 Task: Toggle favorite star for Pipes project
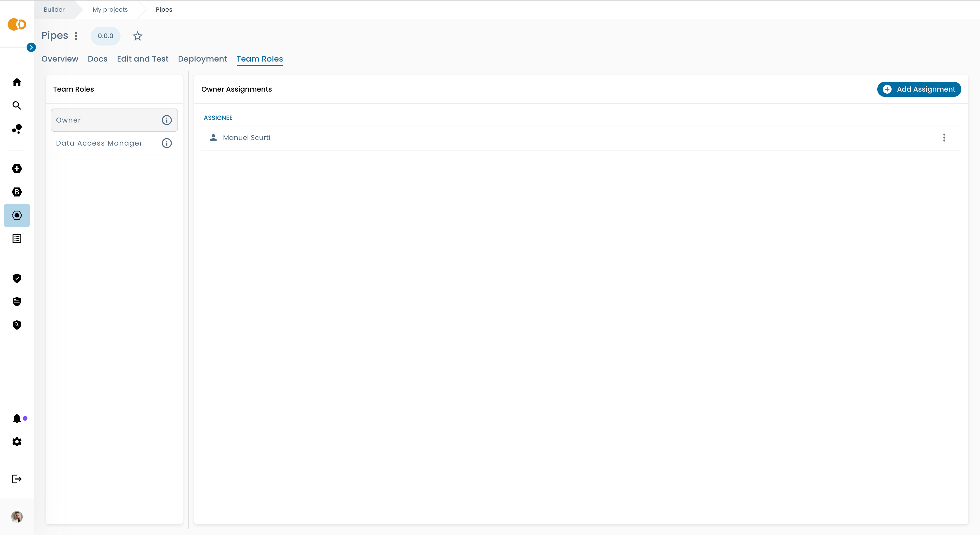137,36
